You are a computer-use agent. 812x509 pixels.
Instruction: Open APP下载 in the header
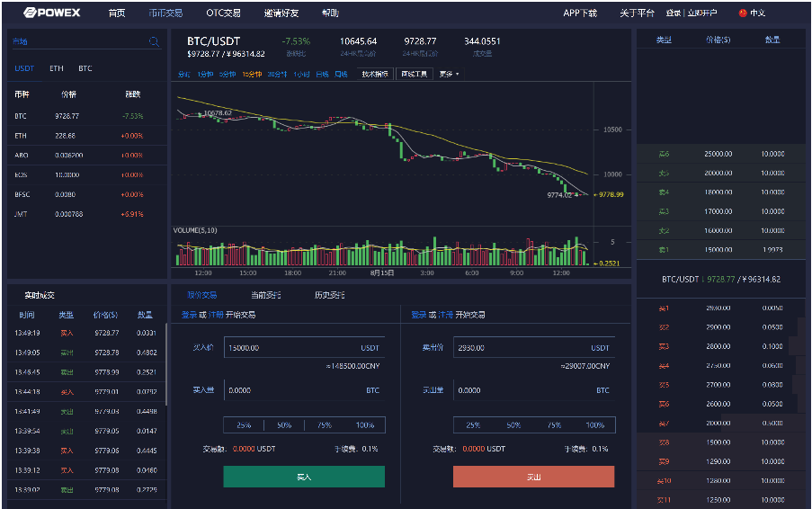tap(580, 13)
